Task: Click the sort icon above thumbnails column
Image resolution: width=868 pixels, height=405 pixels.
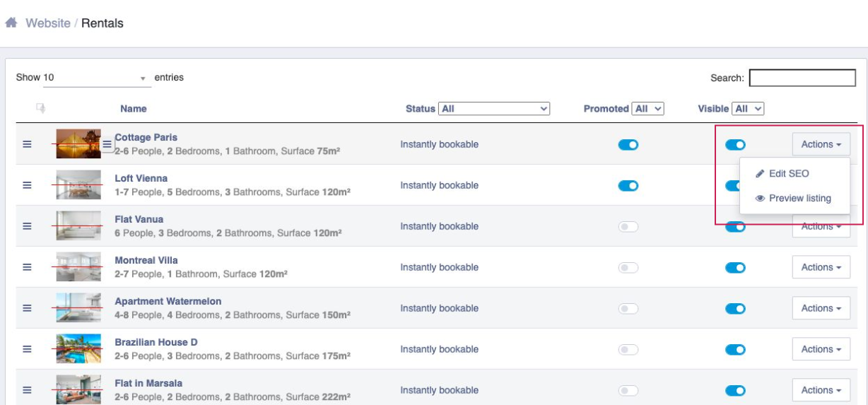Action: [x=41, y=108]
